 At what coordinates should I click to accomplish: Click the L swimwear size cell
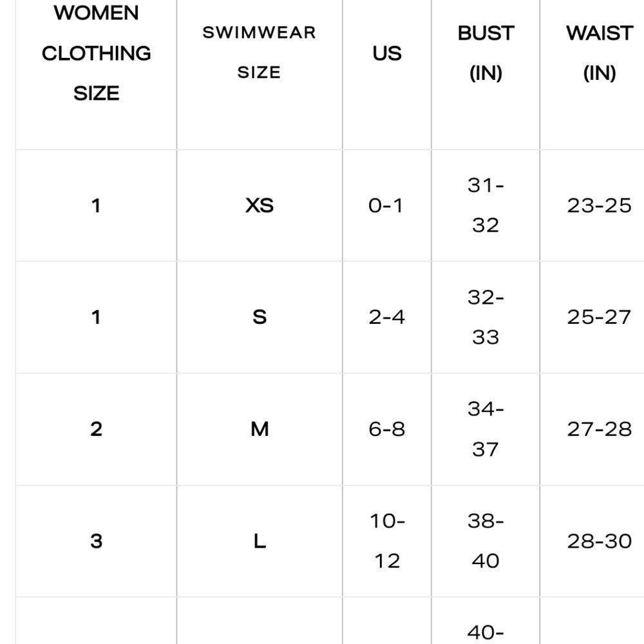(x=259, y=541)
